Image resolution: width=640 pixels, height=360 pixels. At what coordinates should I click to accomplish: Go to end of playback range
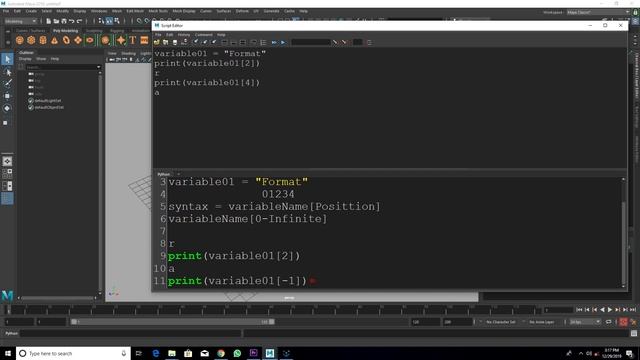[633, 310]
